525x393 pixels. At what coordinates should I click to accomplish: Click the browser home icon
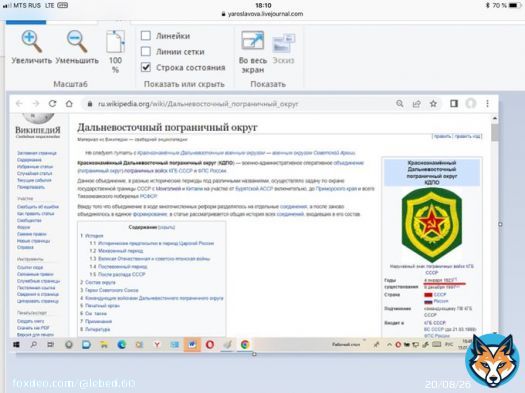coord(69,104)
